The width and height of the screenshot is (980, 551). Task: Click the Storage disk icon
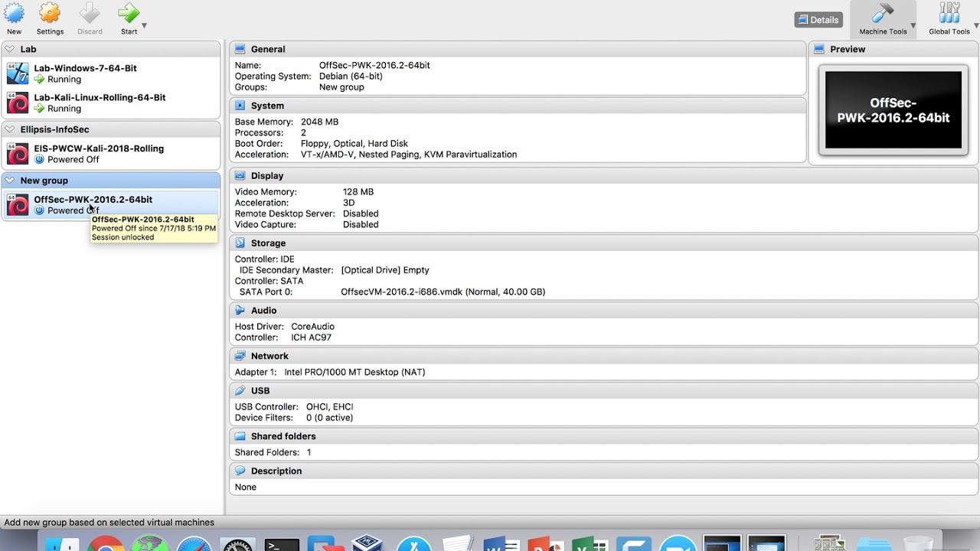tap(240, 243)
